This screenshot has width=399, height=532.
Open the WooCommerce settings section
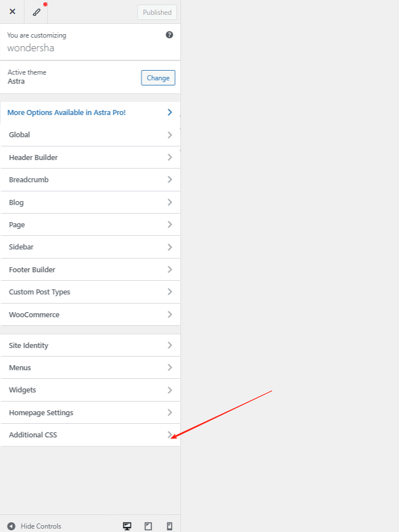point(34,314)
